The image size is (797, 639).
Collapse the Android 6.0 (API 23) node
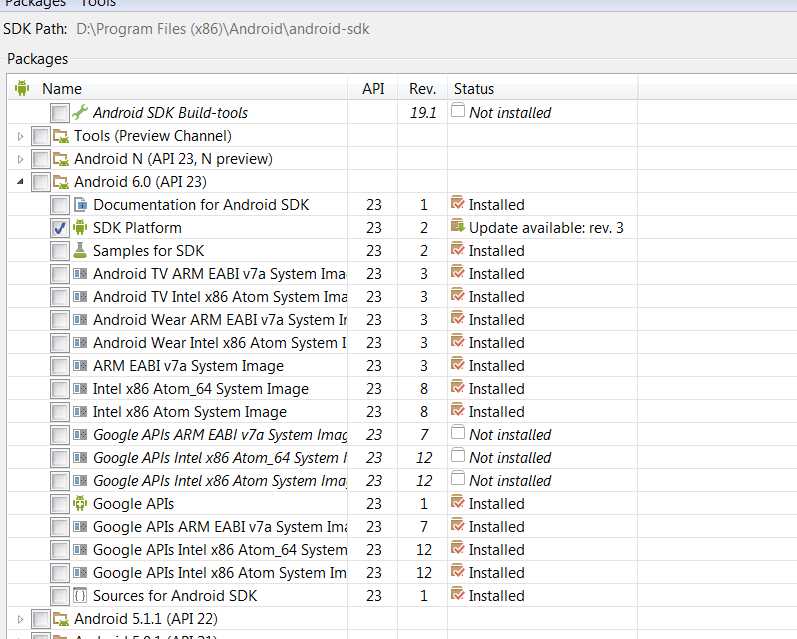point(20,181)
